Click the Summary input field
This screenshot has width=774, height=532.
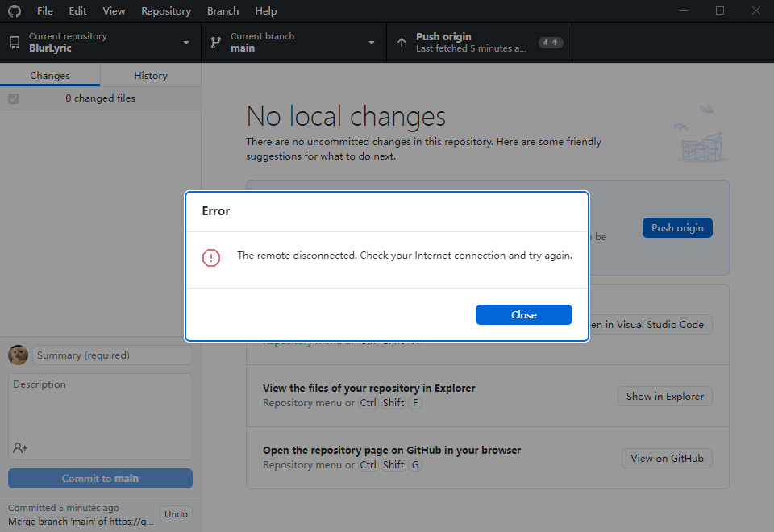pos(112,355)
